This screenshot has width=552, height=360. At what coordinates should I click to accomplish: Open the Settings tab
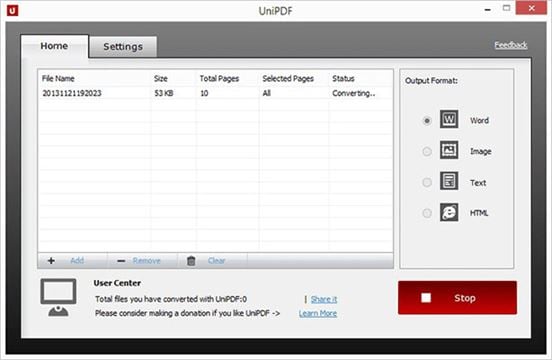123,46
